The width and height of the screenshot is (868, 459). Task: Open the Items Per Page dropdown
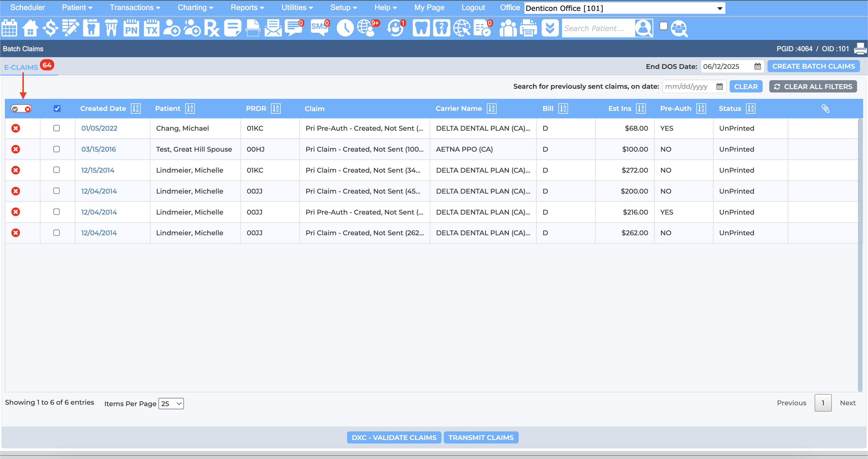coord(171,404)
